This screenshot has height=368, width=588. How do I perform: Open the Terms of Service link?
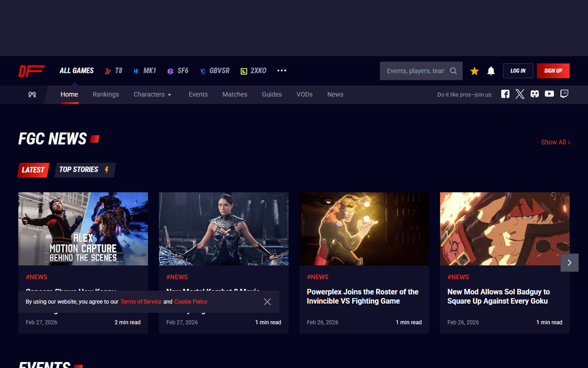[141, 301]
